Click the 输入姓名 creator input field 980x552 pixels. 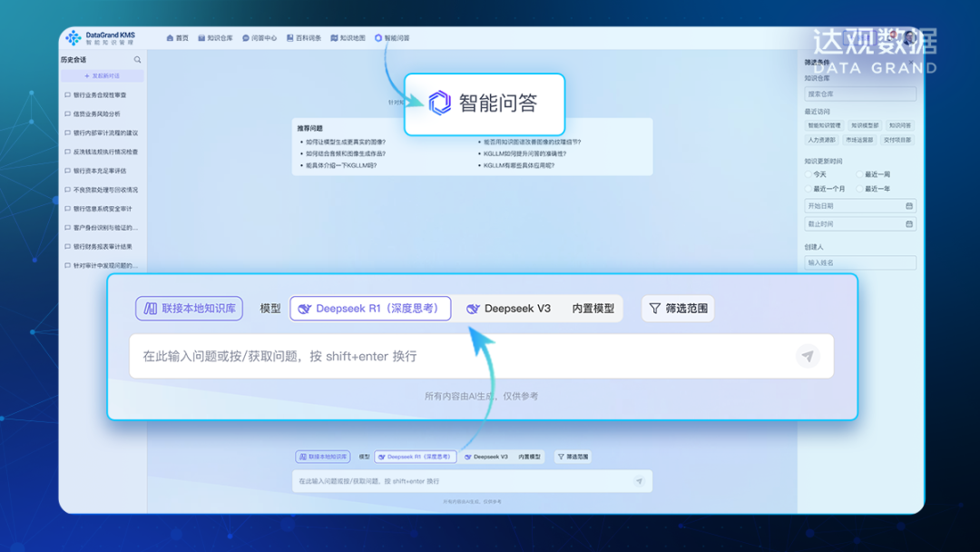(859, 262)
